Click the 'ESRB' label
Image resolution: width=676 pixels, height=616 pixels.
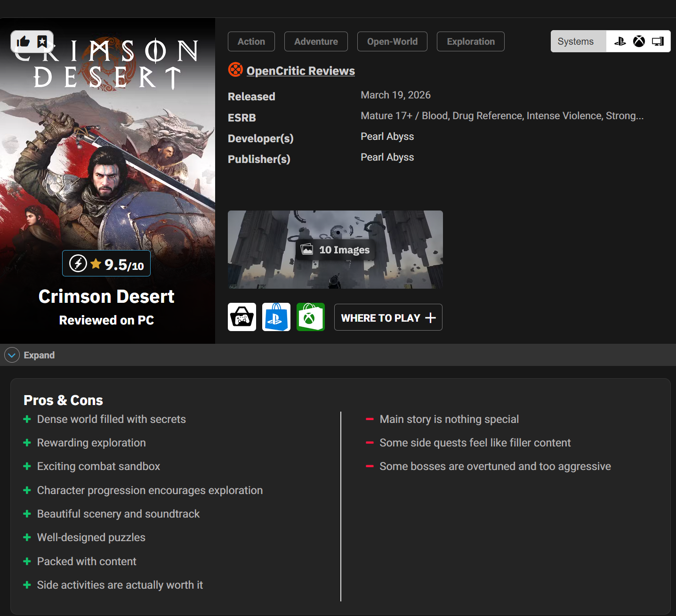pyautogui.click(x=242, y=118)
